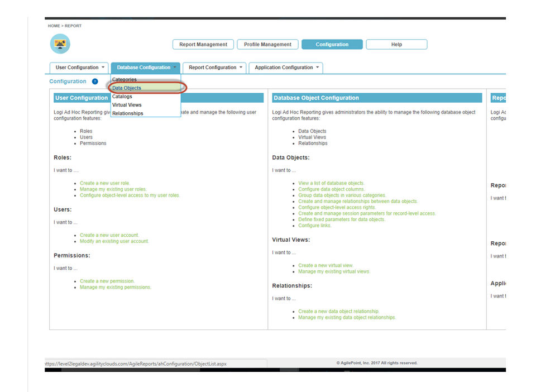Click REPORT in the breadcrumb

click(x=73, y=26)
